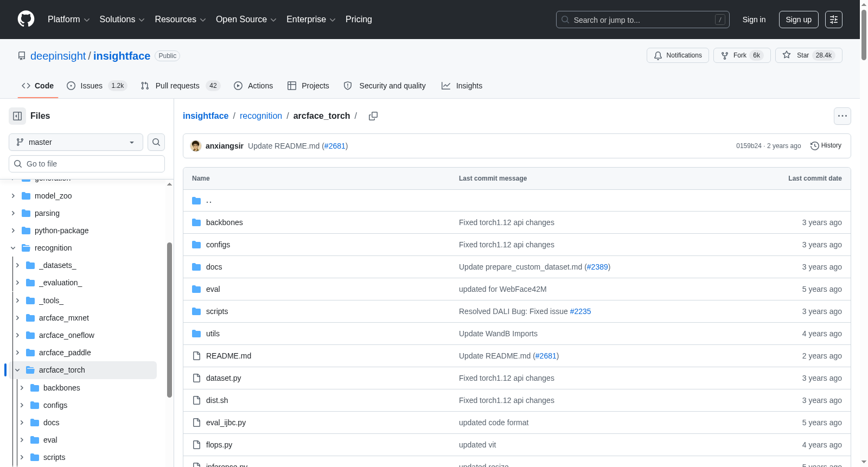Screen dimensions: 868x467
Task: Fork the insightface repository
Action: point(742,55)
